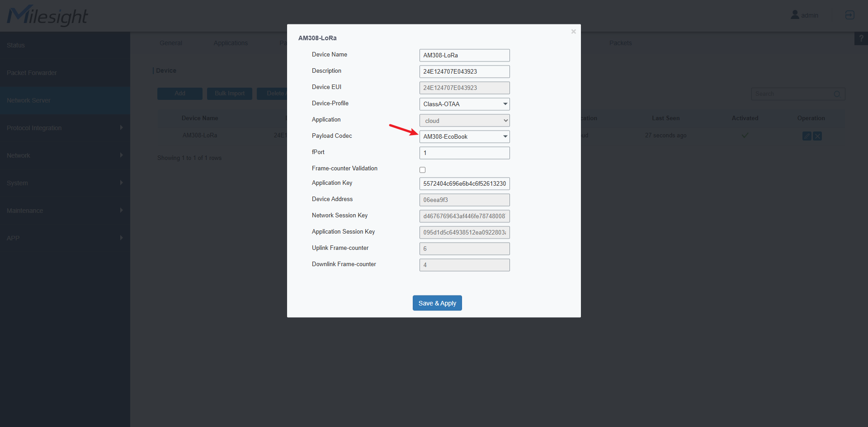Open Status in the sidebar
Viewport: 868px width, 427px height.
pos(65,45)
